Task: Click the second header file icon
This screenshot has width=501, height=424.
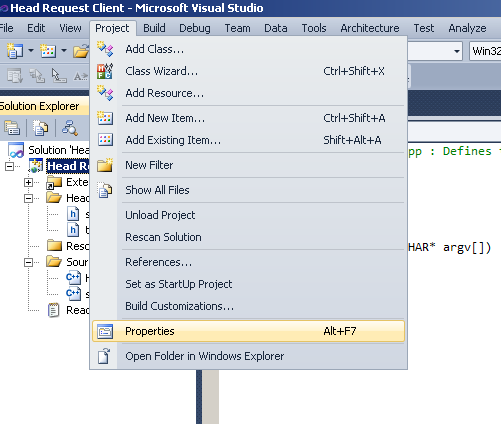Action: tap(73, 230)
